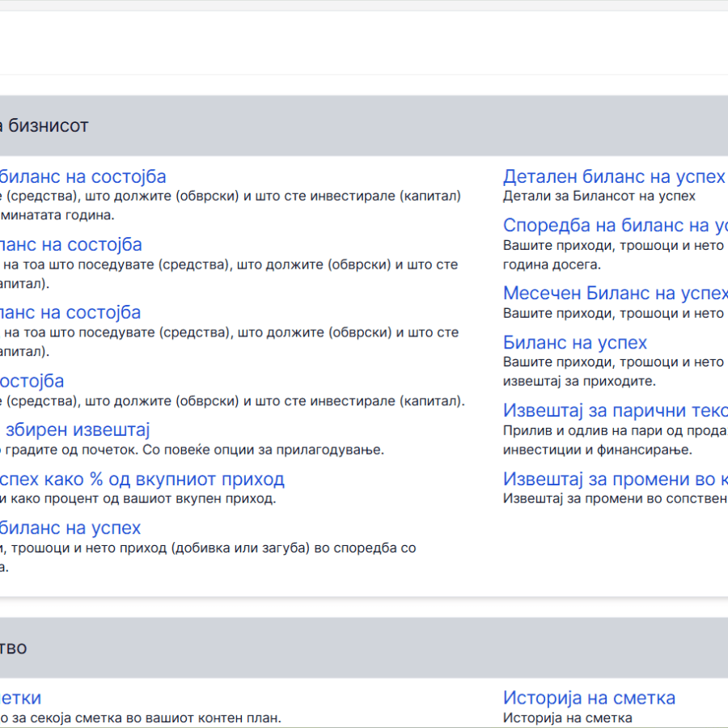Open "биланс на успех" link above "трошоци и нето приход (добивка…"
This screenshot has height=728, width=728.
[70, 528]
